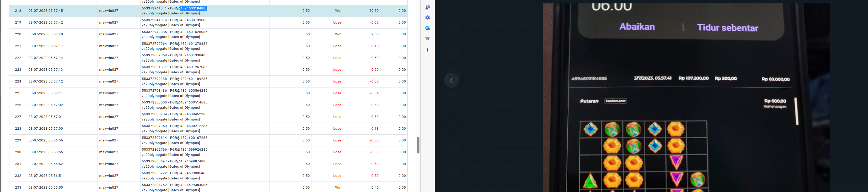The height and width of the screenshot is (192, 868).
Task: Click the -0.30 amount in row 230
Action: [x=374, y=152]
